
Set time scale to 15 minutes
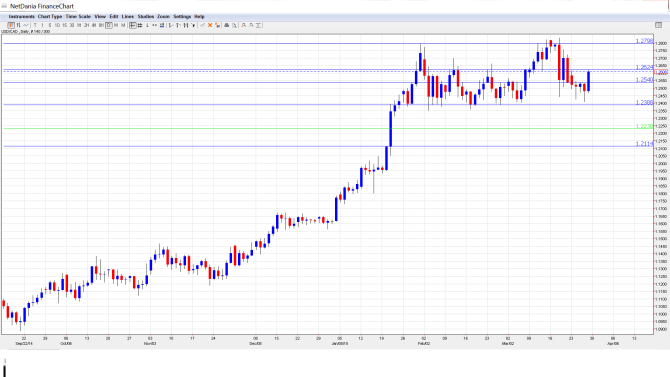point(65,26)
